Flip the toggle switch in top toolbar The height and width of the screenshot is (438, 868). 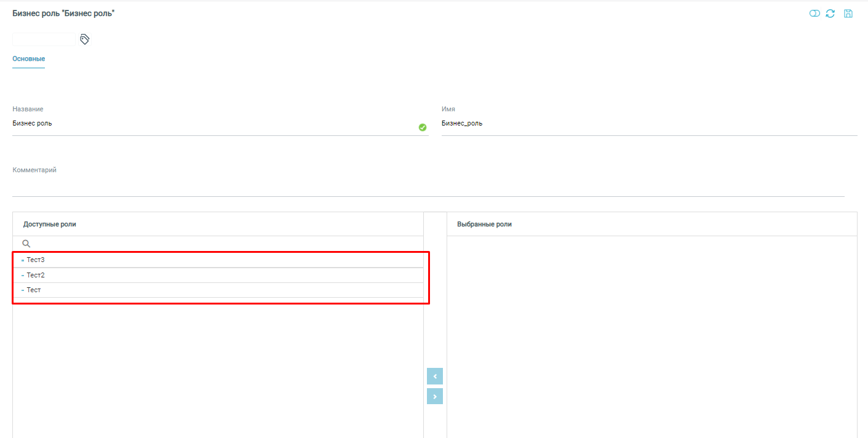[x=814, y=14]
